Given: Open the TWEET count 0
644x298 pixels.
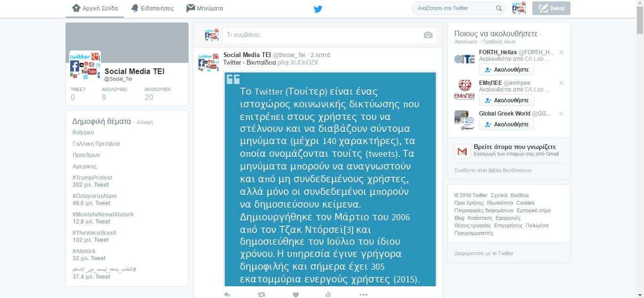Looking at the screenshot, I should click(x=78, y=94).
